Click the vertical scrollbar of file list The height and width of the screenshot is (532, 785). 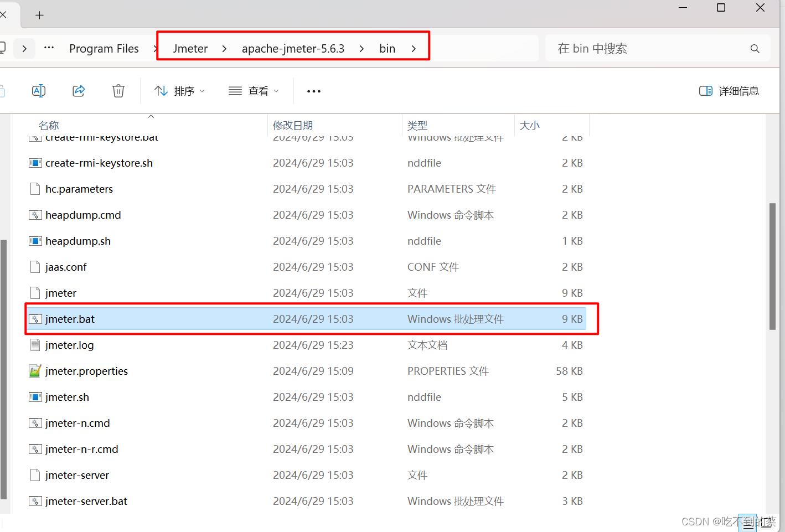(772, 266)
